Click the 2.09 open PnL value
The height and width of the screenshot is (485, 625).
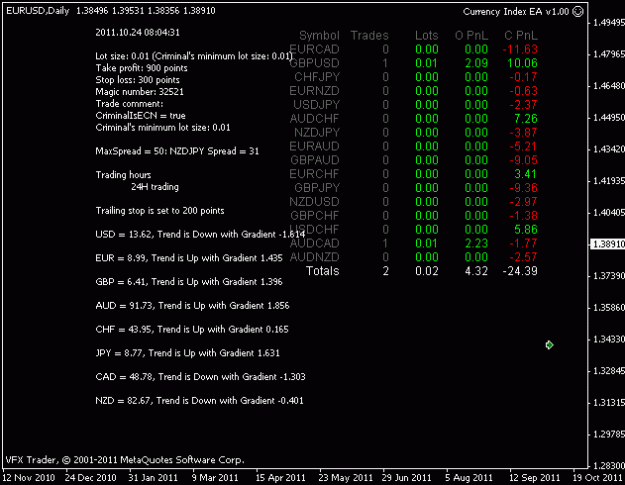coord(476,63)
